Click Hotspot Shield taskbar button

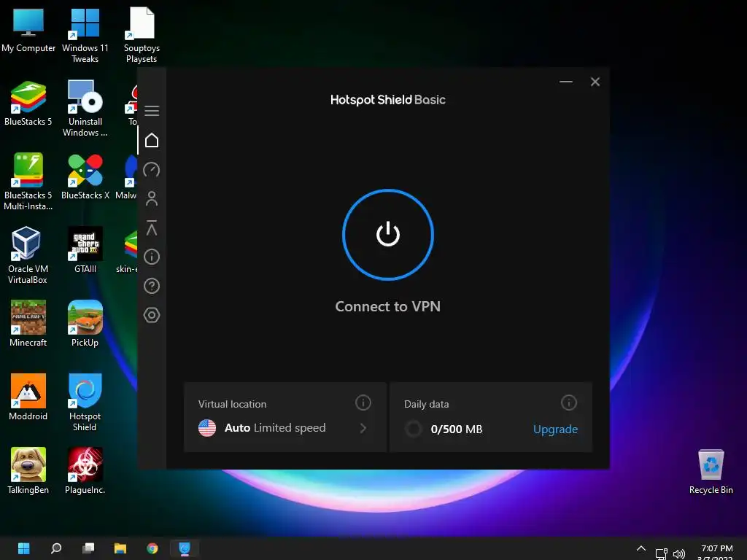185,548
